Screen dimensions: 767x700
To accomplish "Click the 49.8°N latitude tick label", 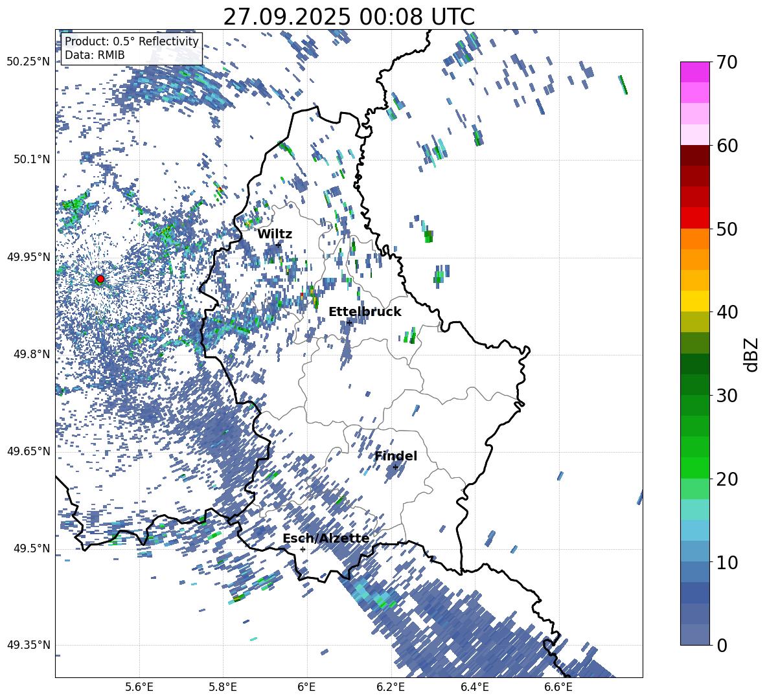I will tap(31, 354).
